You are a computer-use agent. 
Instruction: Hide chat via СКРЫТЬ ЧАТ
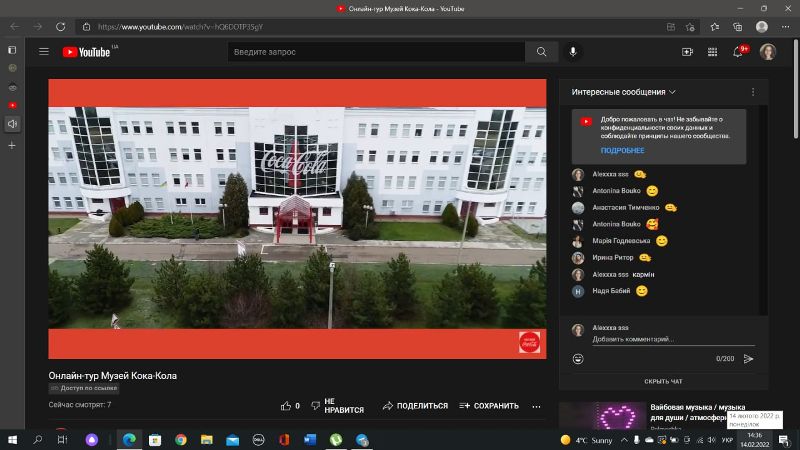663,381
